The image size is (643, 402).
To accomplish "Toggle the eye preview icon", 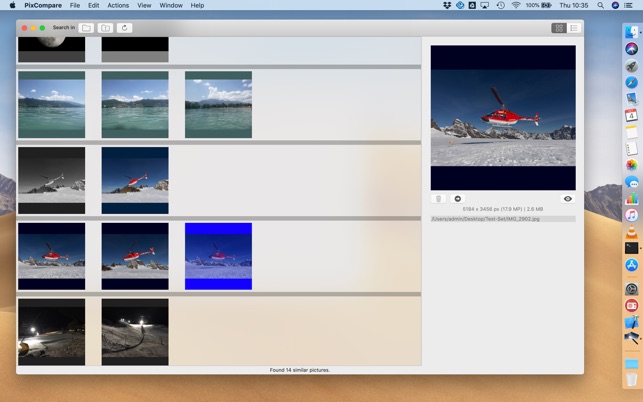I will point(568,199).
